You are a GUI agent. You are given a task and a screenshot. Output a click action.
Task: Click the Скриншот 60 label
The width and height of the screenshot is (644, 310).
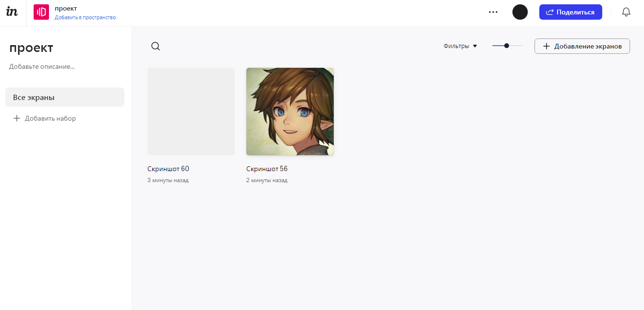(x=168, y=169)
